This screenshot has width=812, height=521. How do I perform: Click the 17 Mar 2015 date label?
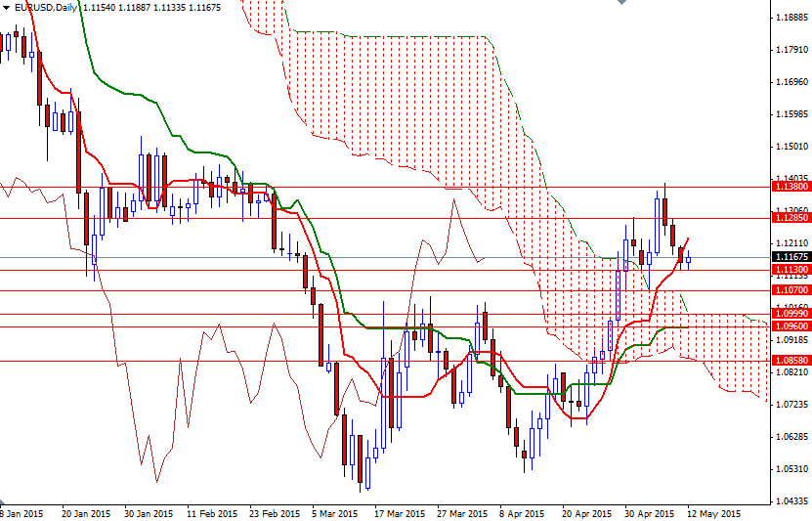(400, 514)
